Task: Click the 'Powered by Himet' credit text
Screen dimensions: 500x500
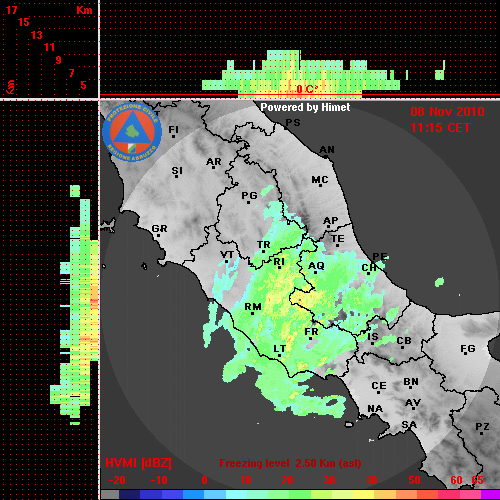Action: [305, 107]
